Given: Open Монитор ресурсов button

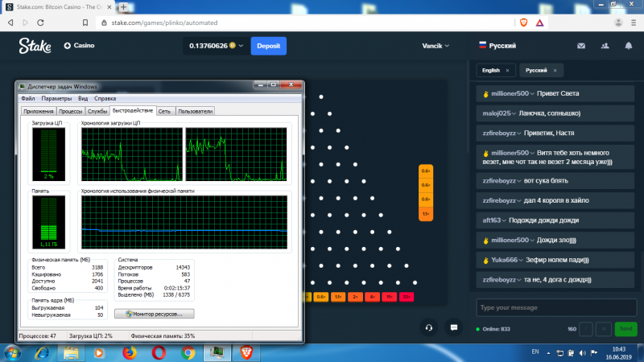Looking at the screenshot, I should tap(155, 314).
